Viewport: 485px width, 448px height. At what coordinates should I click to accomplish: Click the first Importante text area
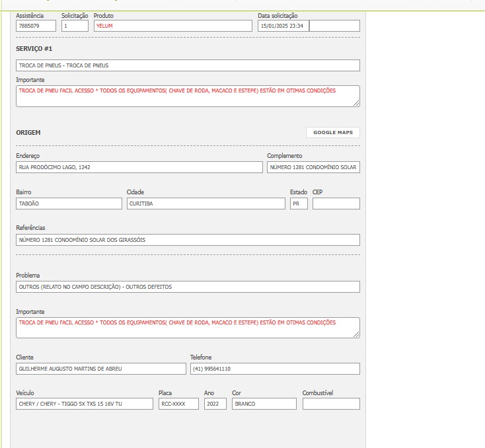click(x=188, y=96)
